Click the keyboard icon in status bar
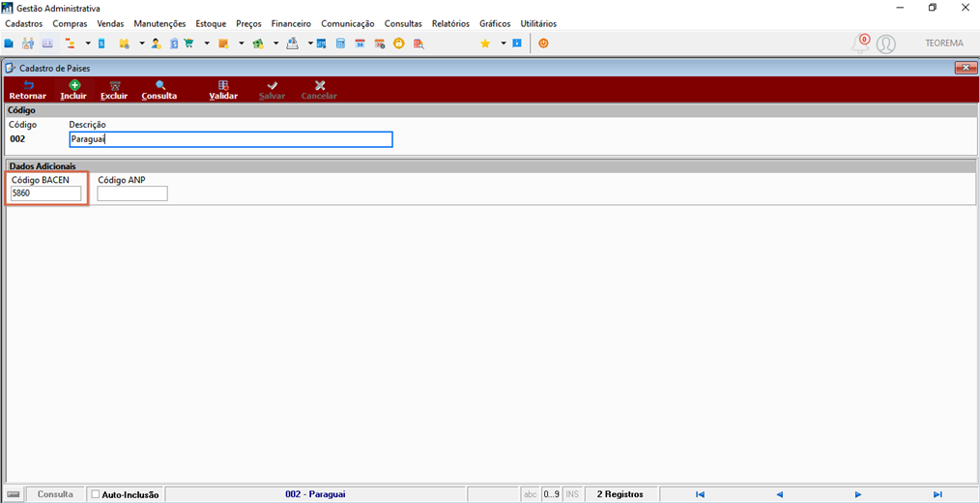 14,494
